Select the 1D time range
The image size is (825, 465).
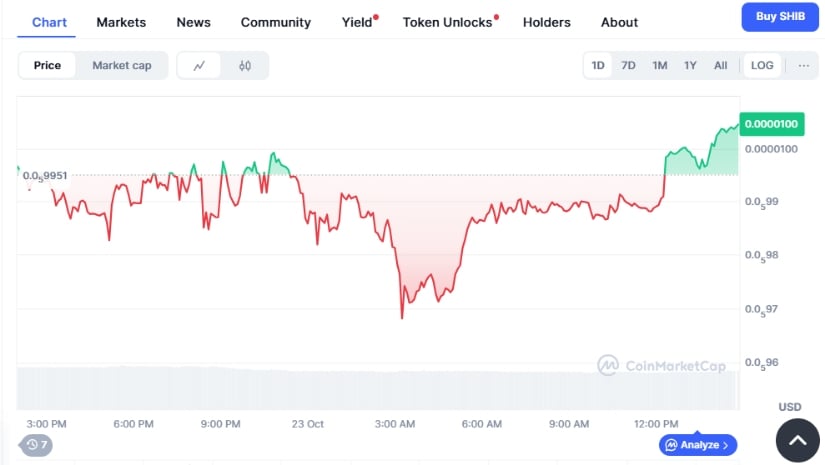[598, 65]
